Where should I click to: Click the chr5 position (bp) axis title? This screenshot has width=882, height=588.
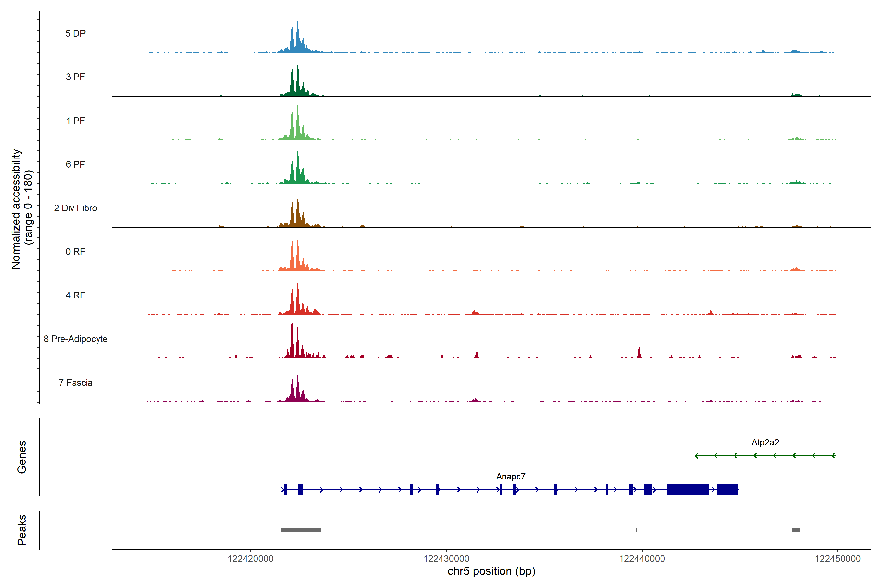491,571
